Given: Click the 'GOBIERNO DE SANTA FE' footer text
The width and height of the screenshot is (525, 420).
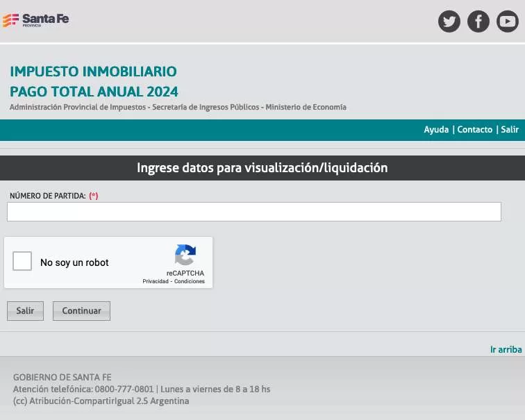Looking at the screenshot, I should [x=62, y=377].
